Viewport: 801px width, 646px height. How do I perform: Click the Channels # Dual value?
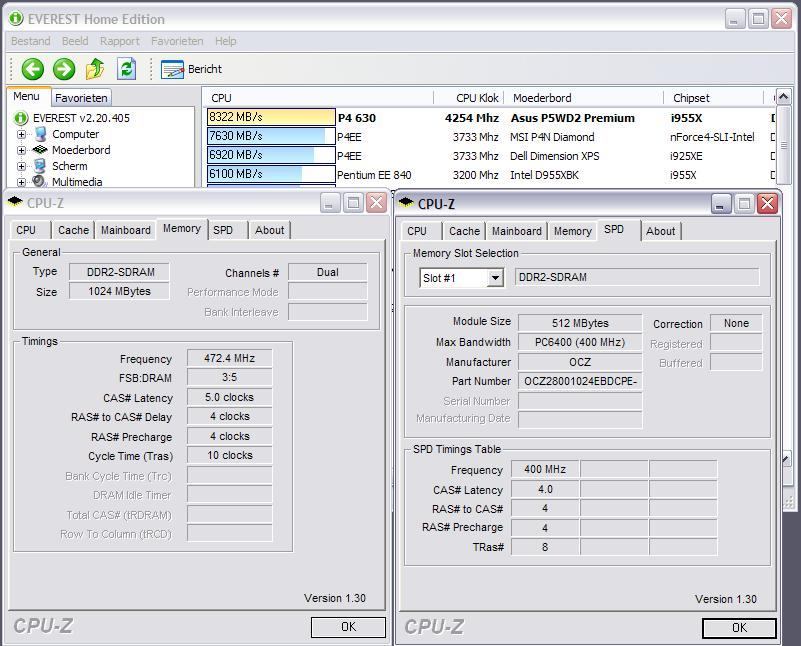327,272
